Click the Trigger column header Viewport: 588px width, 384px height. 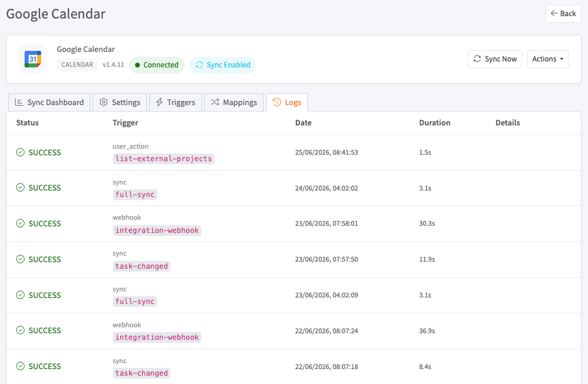point(125,122)
